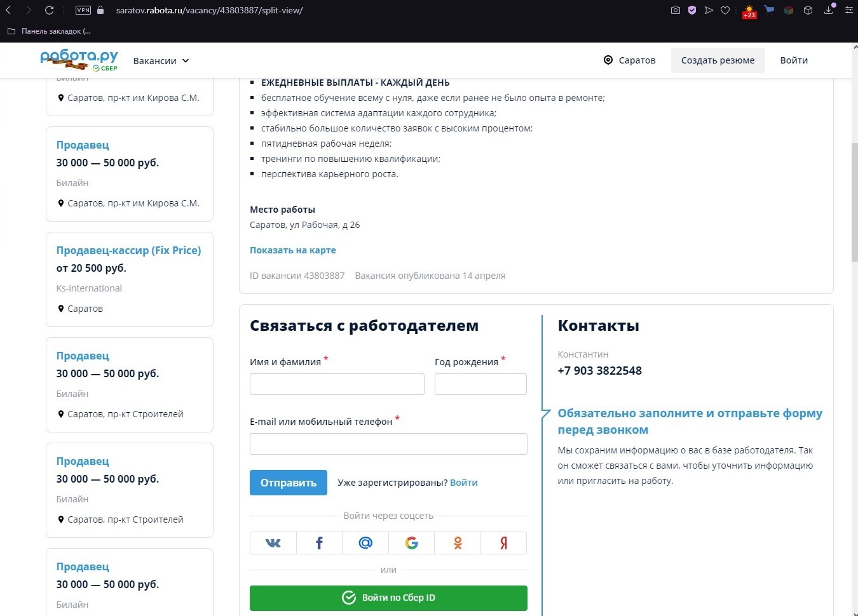The image size is (858, 616).
Task: Click Войти in the header
Action: click(x=794, y=60)
